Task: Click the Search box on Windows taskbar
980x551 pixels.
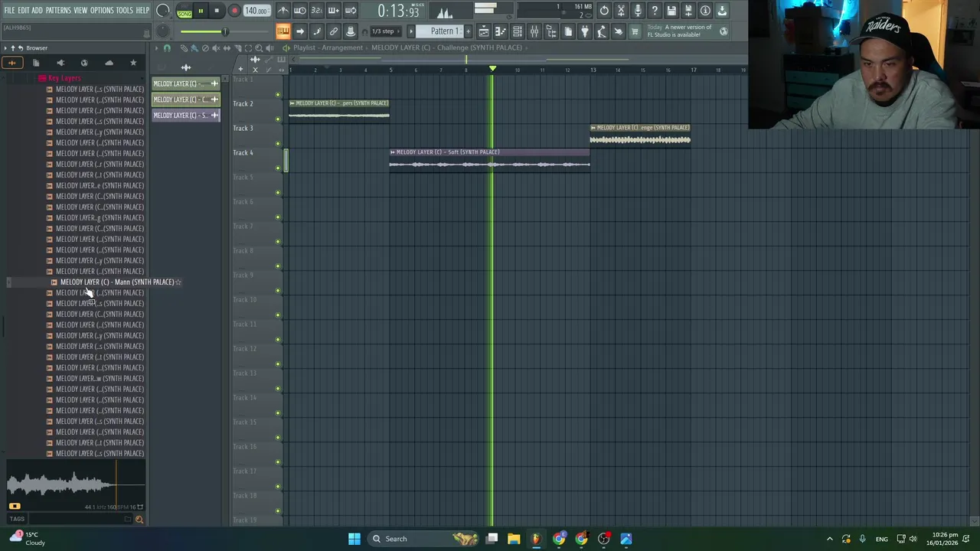Action: pos(421,539)
